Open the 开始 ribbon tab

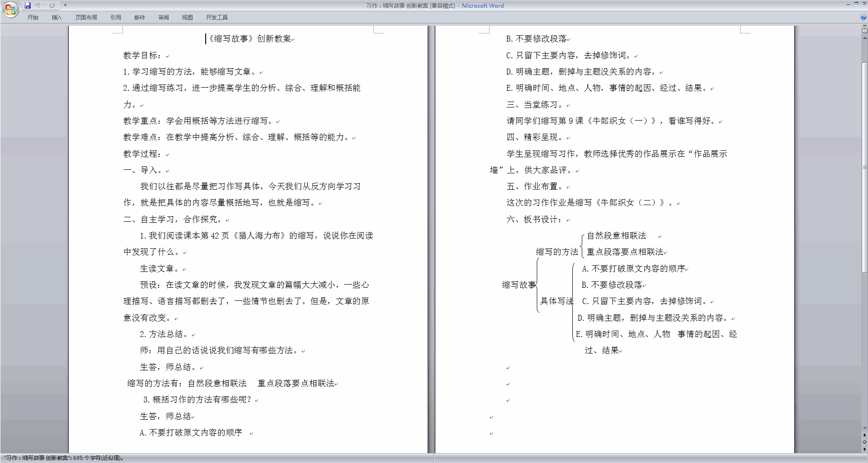33,17
